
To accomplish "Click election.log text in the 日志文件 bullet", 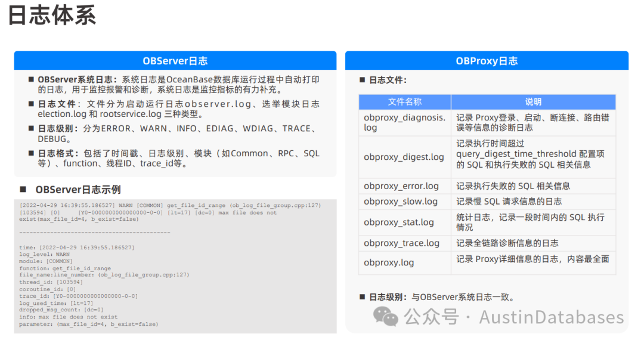I will coord(62,114).
